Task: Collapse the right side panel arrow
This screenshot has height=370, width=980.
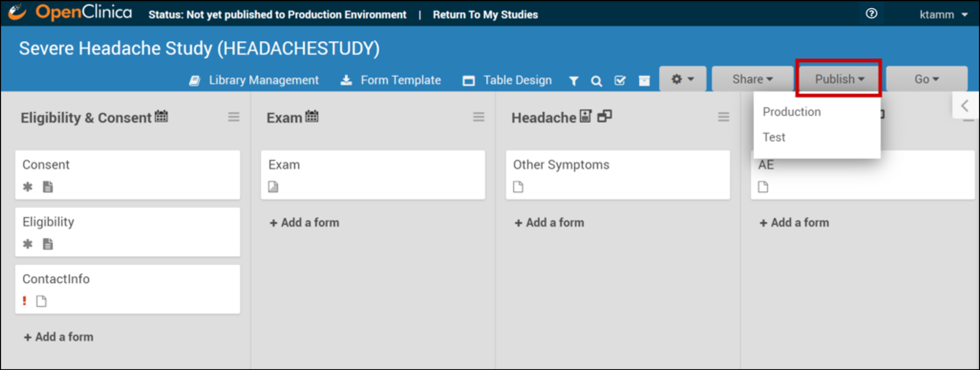Action: pos(964,105)
